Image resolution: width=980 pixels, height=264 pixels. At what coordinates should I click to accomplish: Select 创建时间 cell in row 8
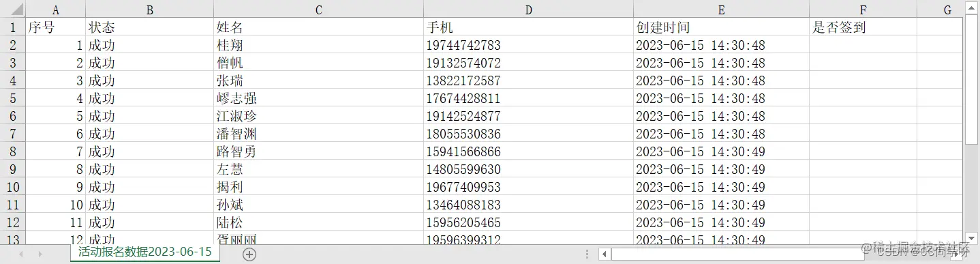click(722, 151)
